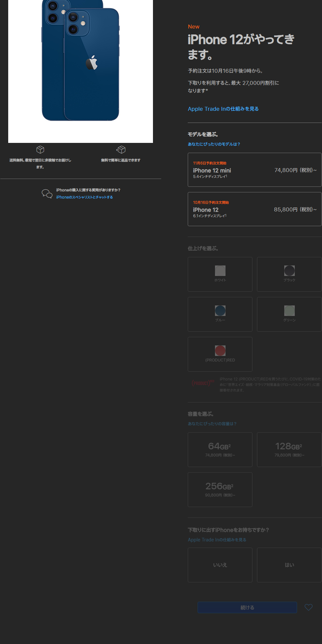Select the iPhone 12 6.1-inch model
Viewport: 322px width, 644px height.
point(254,209)
